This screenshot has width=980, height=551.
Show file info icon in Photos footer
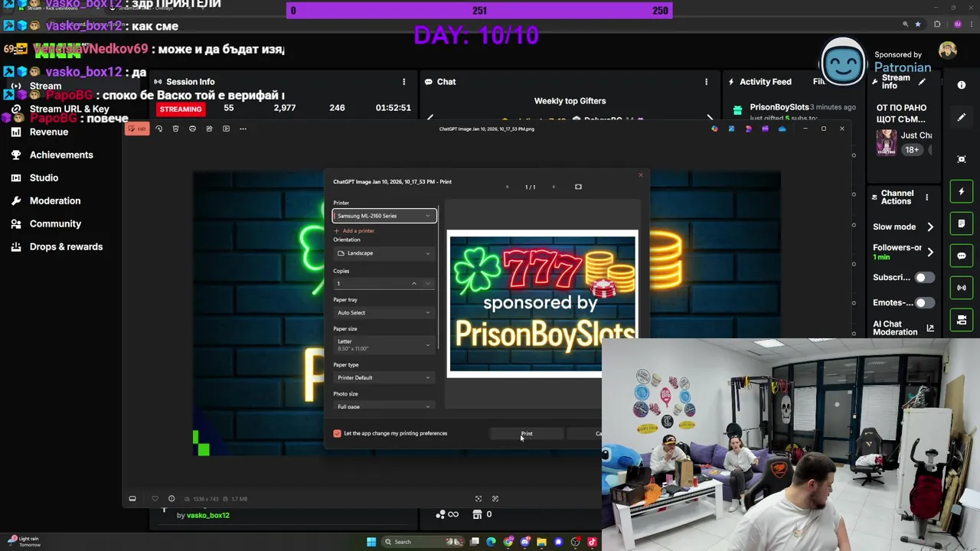171,498
